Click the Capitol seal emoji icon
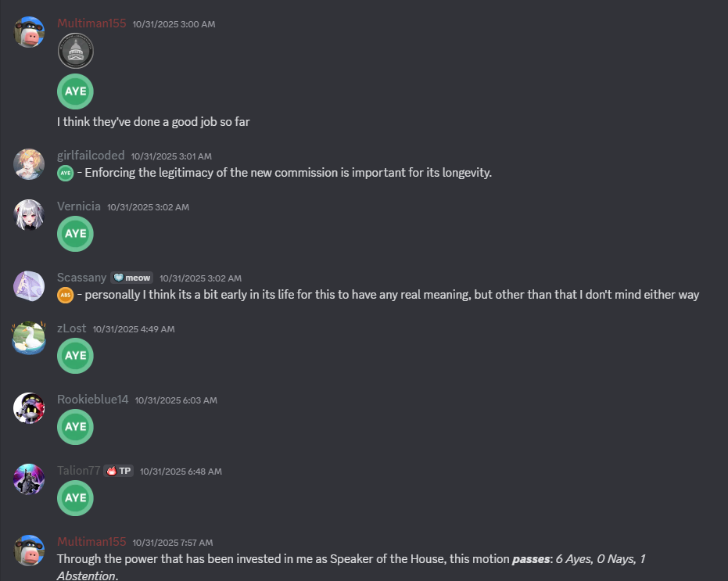The image size is (728, 581). click(x=75, y=52)
